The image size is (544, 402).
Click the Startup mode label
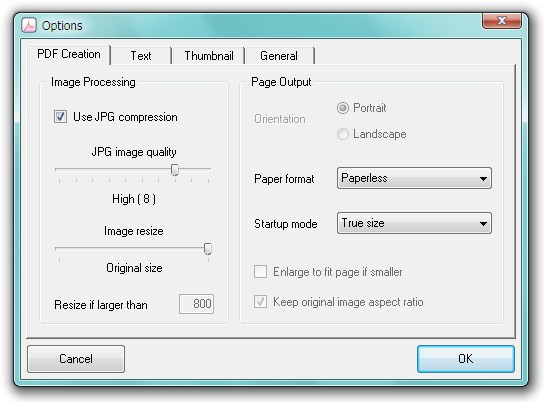[286, 224]
